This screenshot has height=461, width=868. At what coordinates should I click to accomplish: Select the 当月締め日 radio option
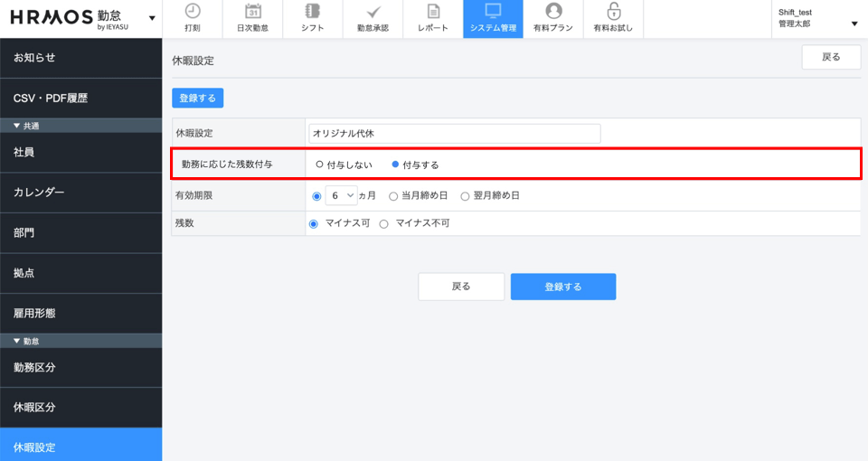(x=393, y=195)
